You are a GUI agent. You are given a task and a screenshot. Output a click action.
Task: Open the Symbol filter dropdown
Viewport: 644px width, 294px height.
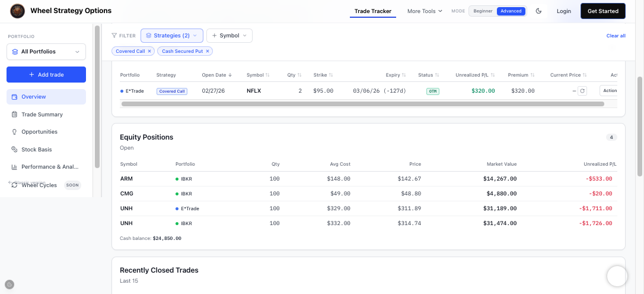click(229, 36)
